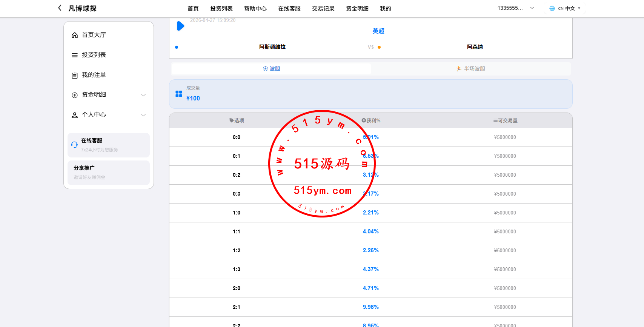Image resolution: width=644 pixels, height=327 pixels.
Task: Click the 在线客服 headset icon
Action: click(x=74, y=145)
